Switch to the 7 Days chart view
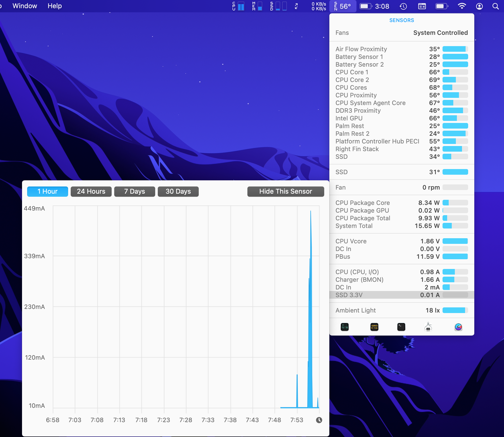This screenshot has width=504, height=437. pos(134,191)
